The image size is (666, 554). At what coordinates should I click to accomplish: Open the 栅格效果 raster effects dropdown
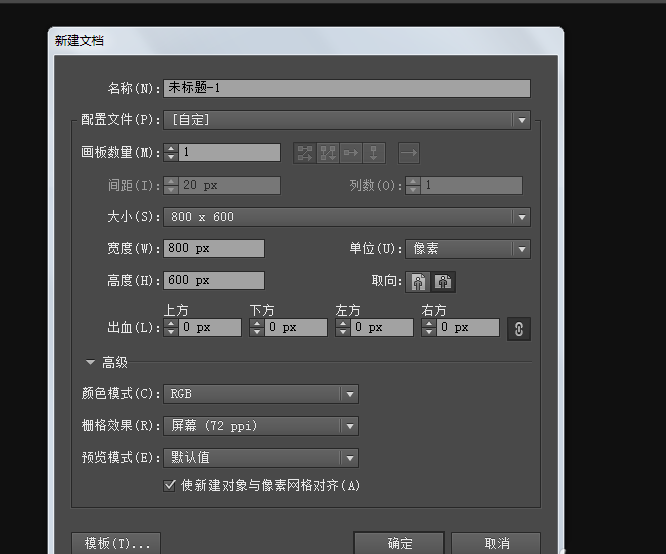(261, 426)
